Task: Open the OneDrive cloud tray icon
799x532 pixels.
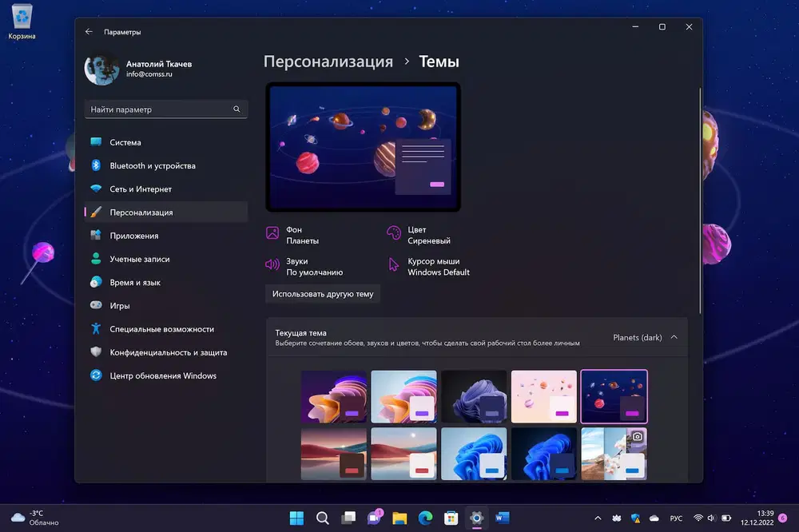Action: (x=654, y=518)
